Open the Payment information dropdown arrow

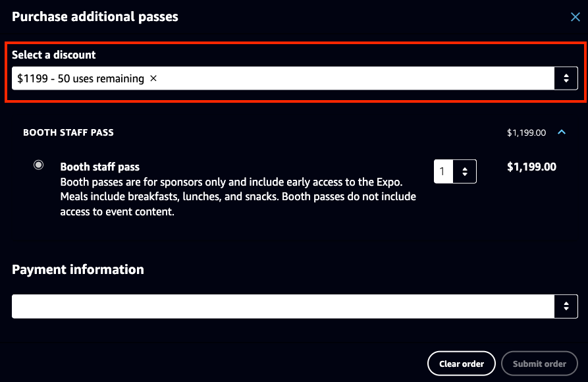pyautogui.click(x=566, y=306)
